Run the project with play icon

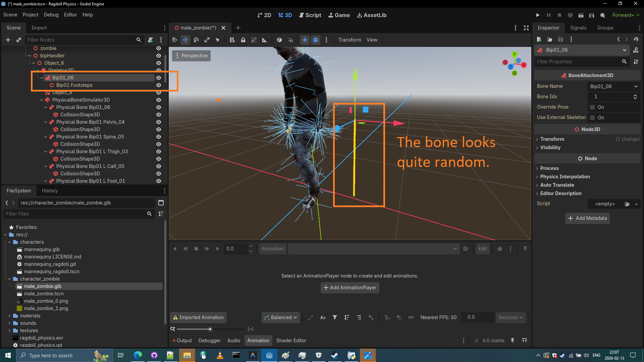click(538, 15)
